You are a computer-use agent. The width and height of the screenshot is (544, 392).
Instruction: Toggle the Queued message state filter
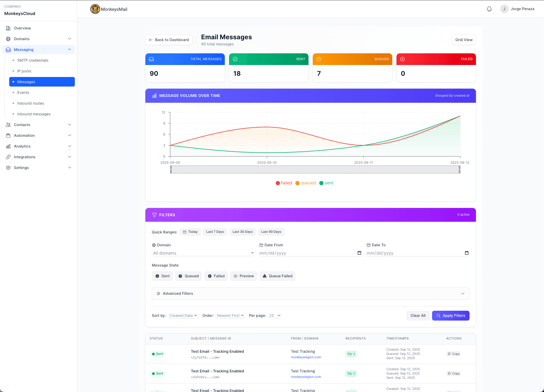coord(189,276)
